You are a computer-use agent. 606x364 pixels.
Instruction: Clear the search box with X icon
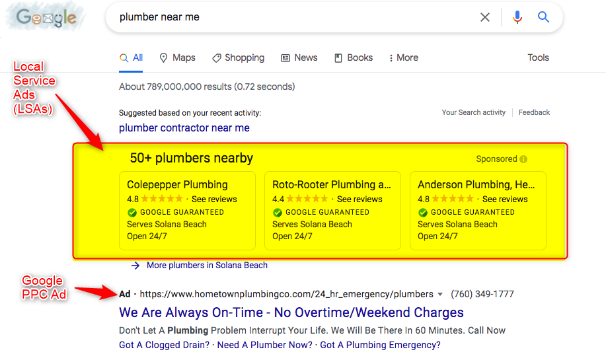pyautogui.click(x=484, y=17)
